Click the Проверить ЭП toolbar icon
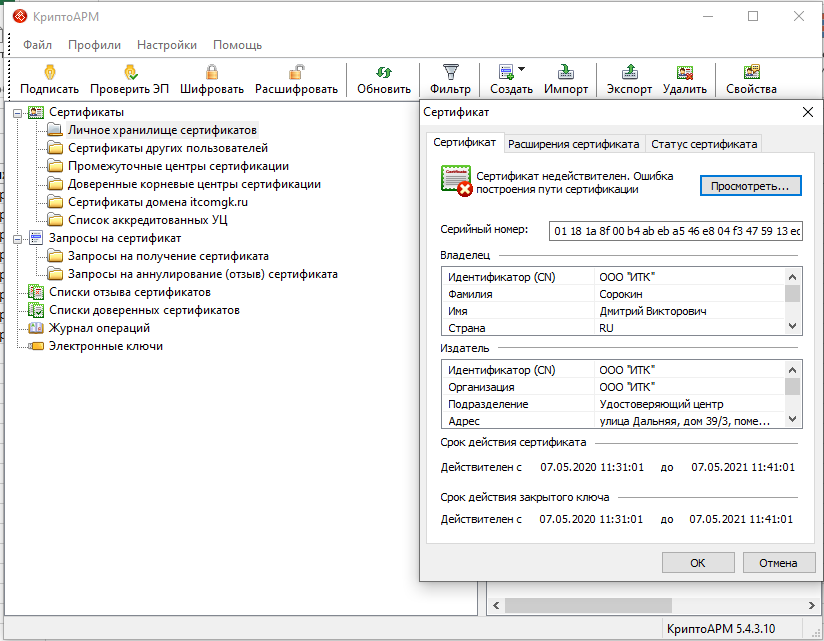The height and width of the screenshot is (641, 824). tap(129, 72)
